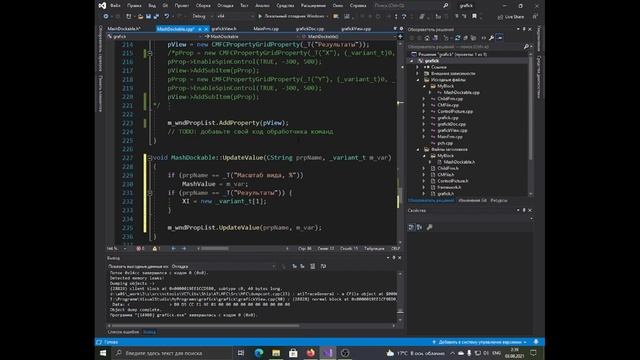Open the Проект menu

(182, 6)
